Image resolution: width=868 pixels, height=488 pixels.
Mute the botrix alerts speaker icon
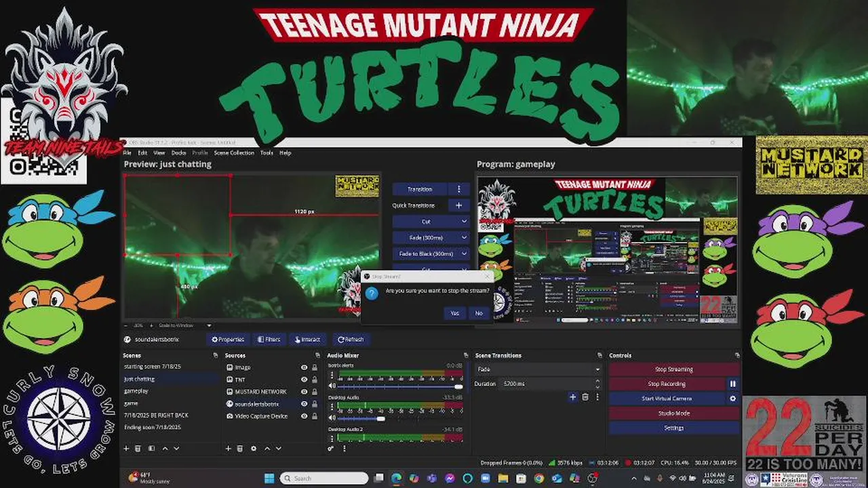[x=332, y=386]
